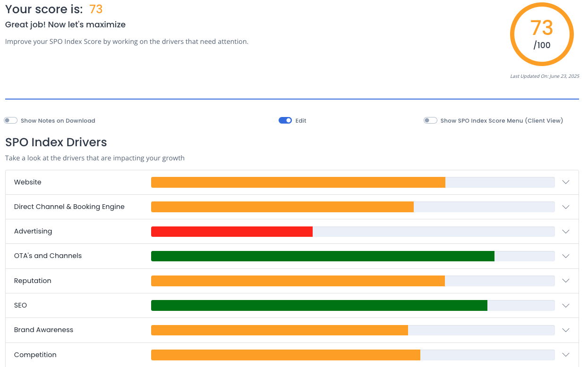The image size is (588, 367).
Task: Click the Competition driver label
Action: (35, 355)
